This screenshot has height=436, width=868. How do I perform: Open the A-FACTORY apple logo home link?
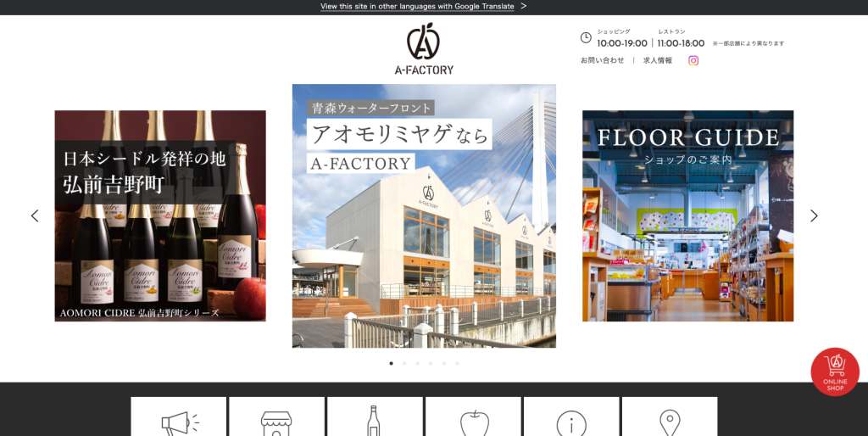click(424, 48)
